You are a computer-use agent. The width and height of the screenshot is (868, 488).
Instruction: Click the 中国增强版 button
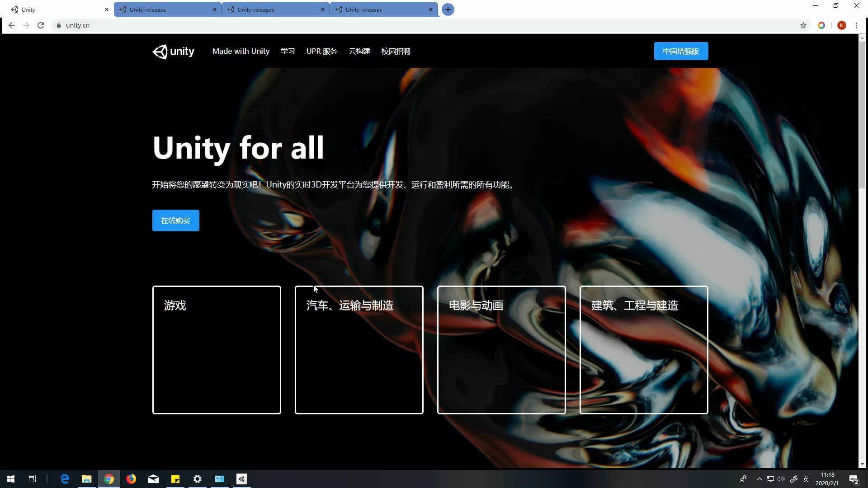tap(681, 52)
